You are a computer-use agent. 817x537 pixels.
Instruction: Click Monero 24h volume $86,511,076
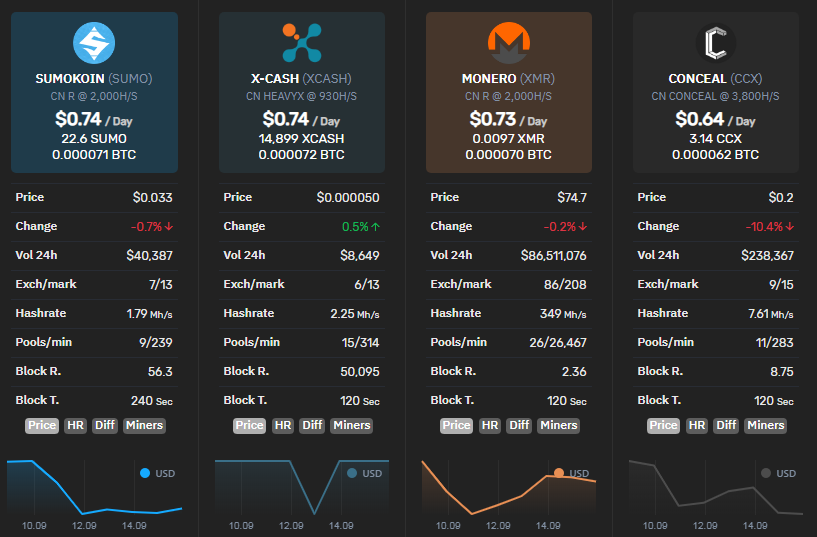pos(553,255)
